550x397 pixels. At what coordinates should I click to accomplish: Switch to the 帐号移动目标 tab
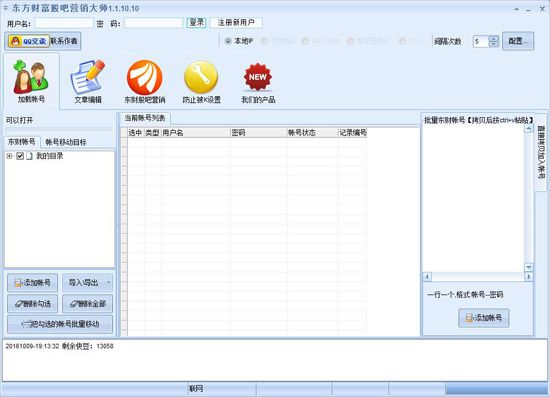tap(66, 142)
